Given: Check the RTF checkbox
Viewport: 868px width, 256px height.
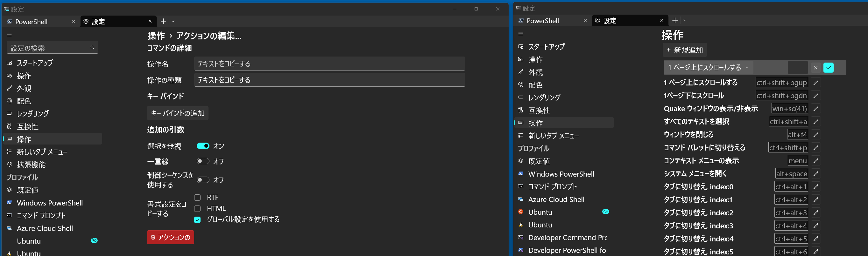Looking at the screenshot, I should pos(197,198).
